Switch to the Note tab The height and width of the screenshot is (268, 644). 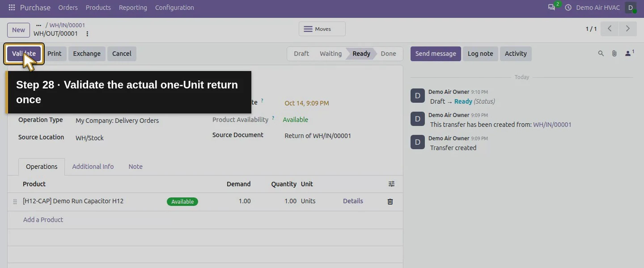click(x=136, y=167)
